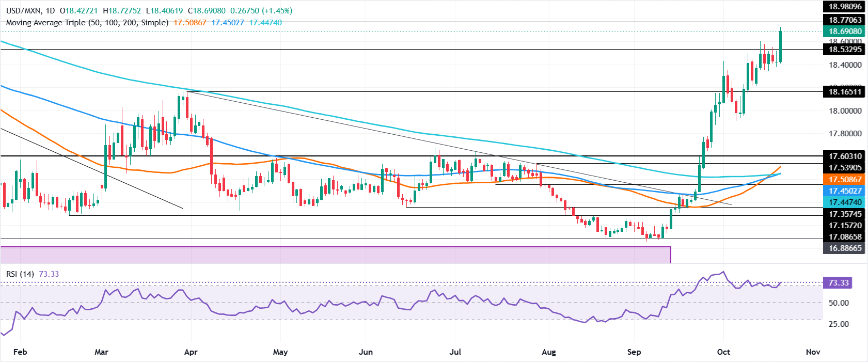The image size is (868, 364).
Task: Click the purple RSI axis tag 73.33
Action: [x=839, y=283]
